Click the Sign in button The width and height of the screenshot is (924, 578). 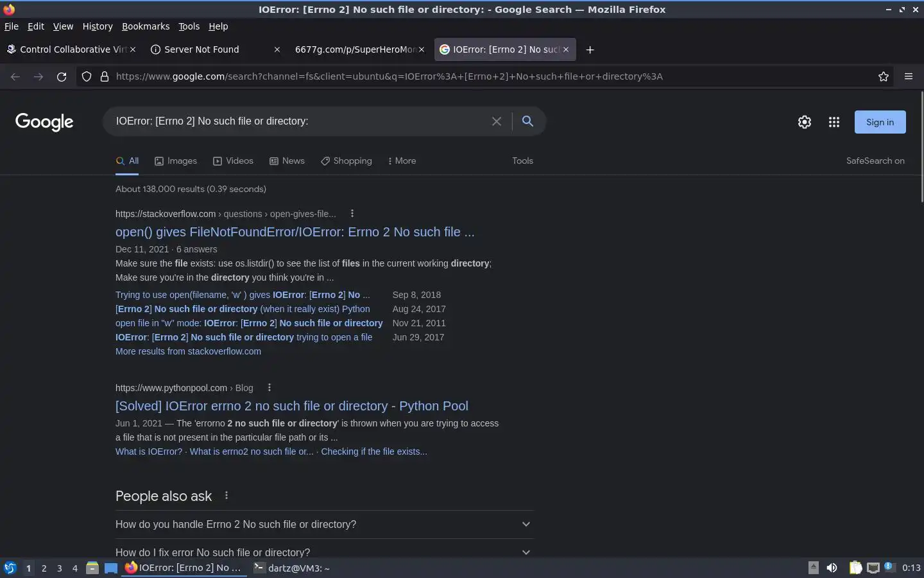pos(880,122)
